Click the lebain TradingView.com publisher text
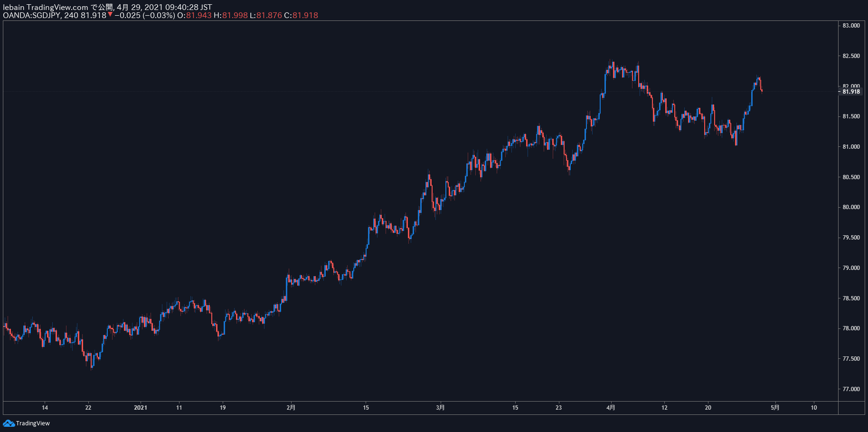Viewport: 868px width, 432px height. (x=46, y=7)
